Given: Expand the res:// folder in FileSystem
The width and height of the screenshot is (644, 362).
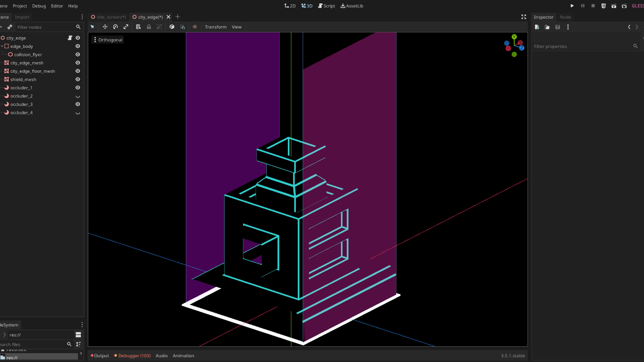Looking at the screenshot, I should point(4,335).
